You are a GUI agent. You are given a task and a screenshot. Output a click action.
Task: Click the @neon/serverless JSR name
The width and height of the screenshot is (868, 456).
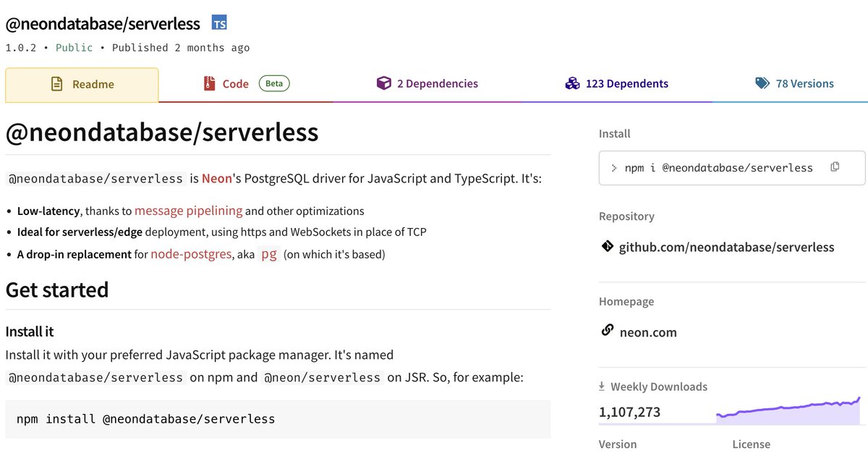click(322, 377)
